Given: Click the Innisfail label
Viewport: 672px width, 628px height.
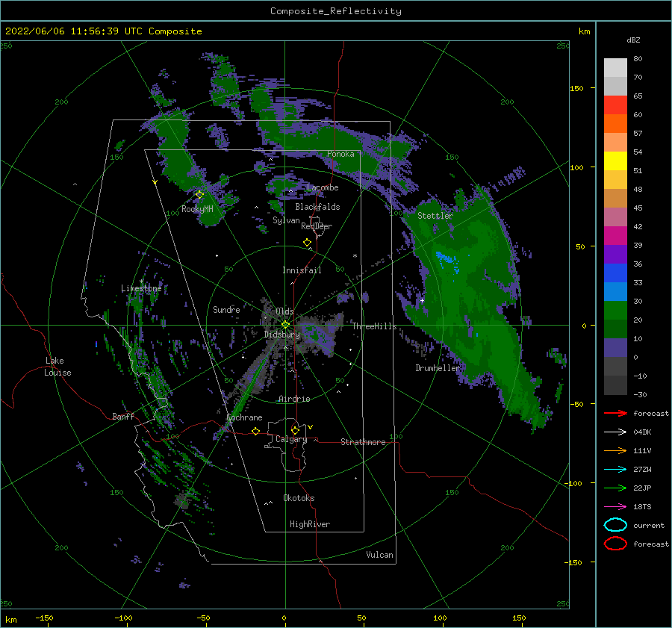Looking at the screenshot, I should 302,270.
